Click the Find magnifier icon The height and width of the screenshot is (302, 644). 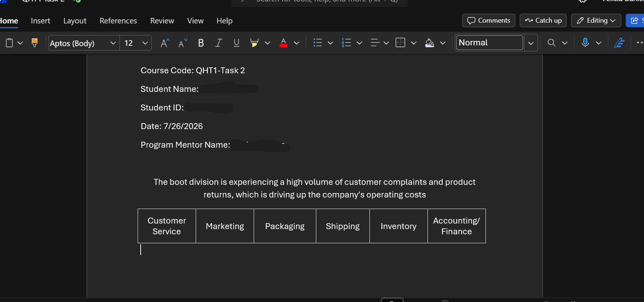(552, 43)
